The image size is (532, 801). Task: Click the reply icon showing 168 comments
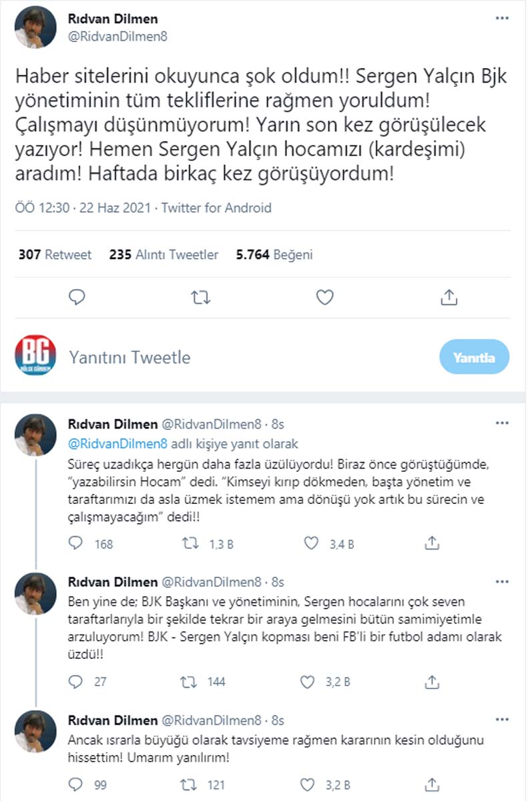coord(77,544)
